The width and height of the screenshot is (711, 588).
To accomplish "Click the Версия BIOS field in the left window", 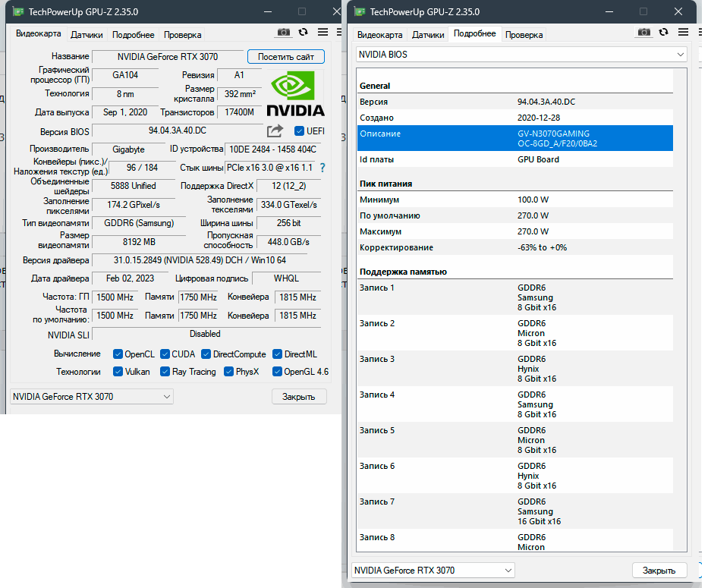I will (x=178, y=130).
